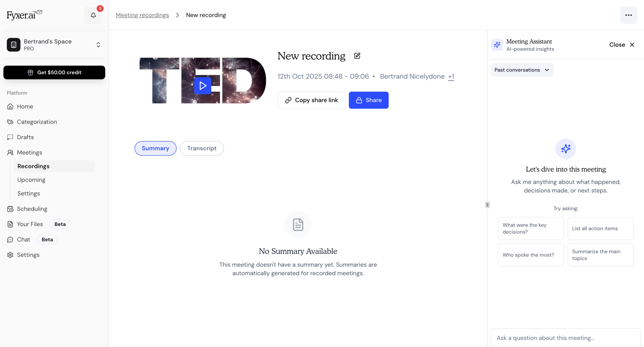This screenshot has width=644, height=347.
Task: Click the No Summary Available heading
Action: point(298,252)
